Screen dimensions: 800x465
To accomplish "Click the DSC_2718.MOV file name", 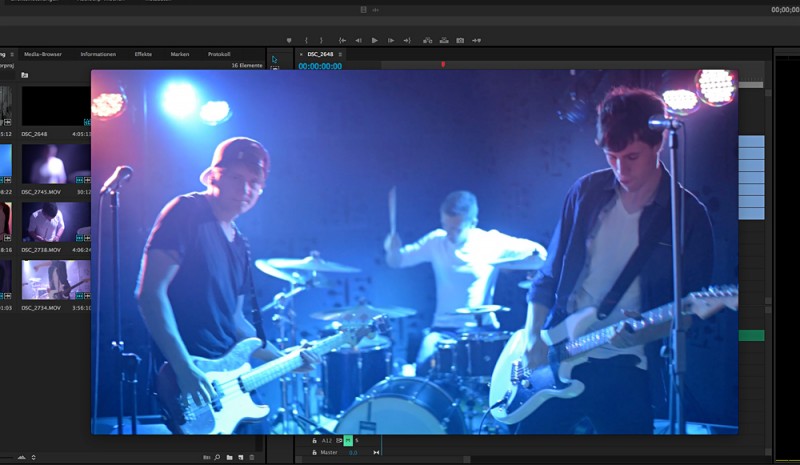I will coord(41,250).
